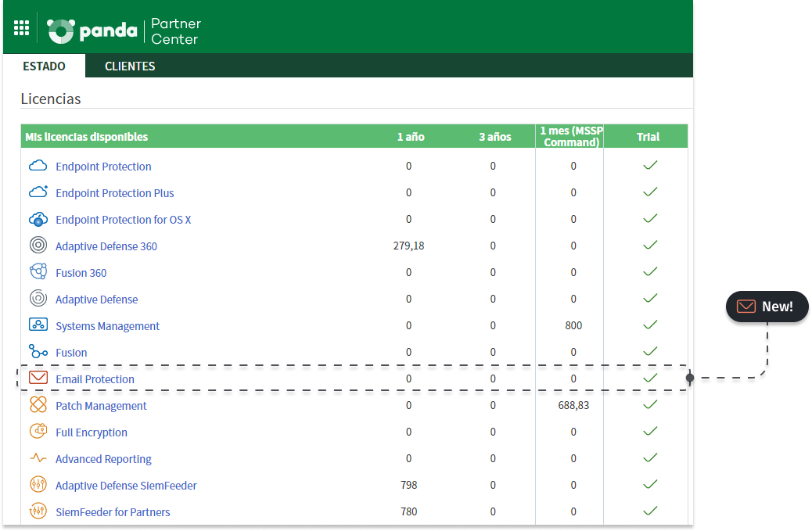Open the Systems Management link
Screen dimensions: 812x531
tap(108, 326)
